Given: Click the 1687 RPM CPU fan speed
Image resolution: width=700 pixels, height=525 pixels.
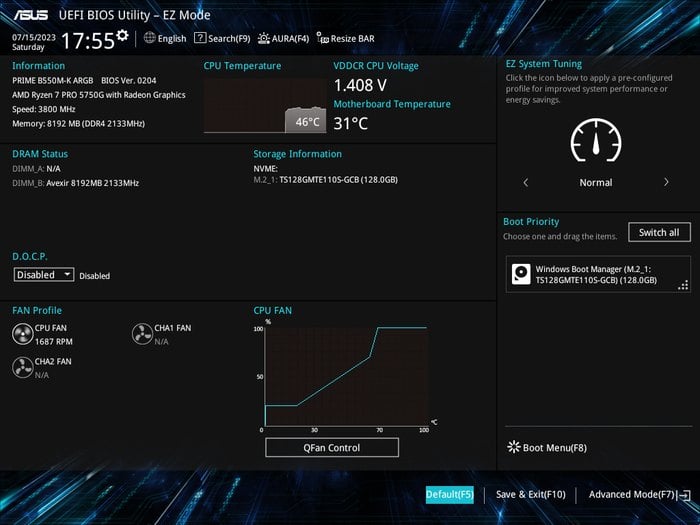Looking at the screenshot, I should (54, 342).
